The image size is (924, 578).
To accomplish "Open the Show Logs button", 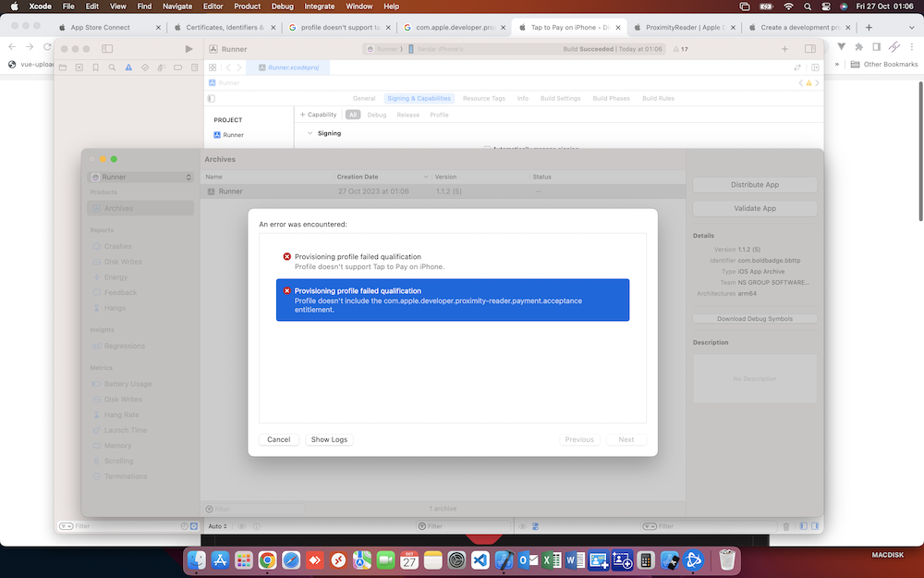I will tap(329, 439).
